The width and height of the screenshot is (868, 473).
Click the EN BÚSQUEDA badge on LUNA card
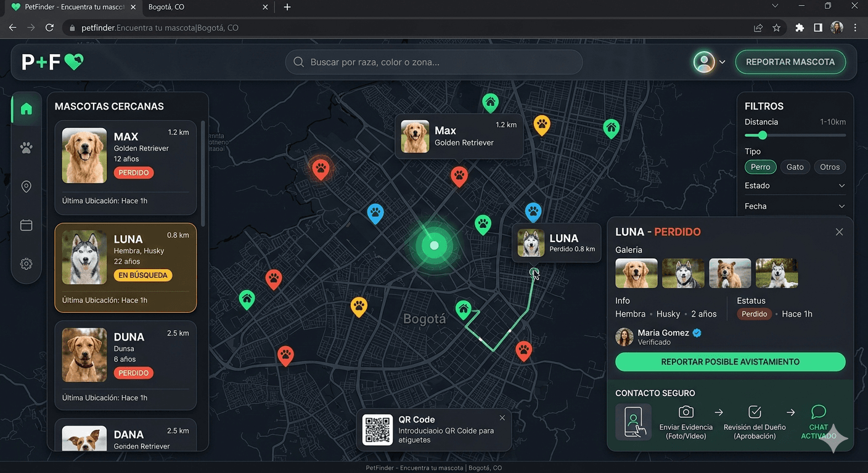tap(143, 275)
